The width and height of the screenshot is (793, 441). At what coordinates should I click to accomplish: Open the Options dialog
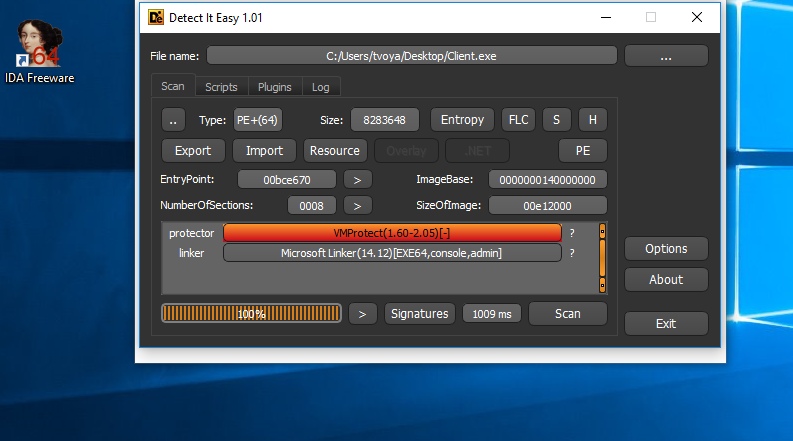pyautogui.click(x=666, y=249)
